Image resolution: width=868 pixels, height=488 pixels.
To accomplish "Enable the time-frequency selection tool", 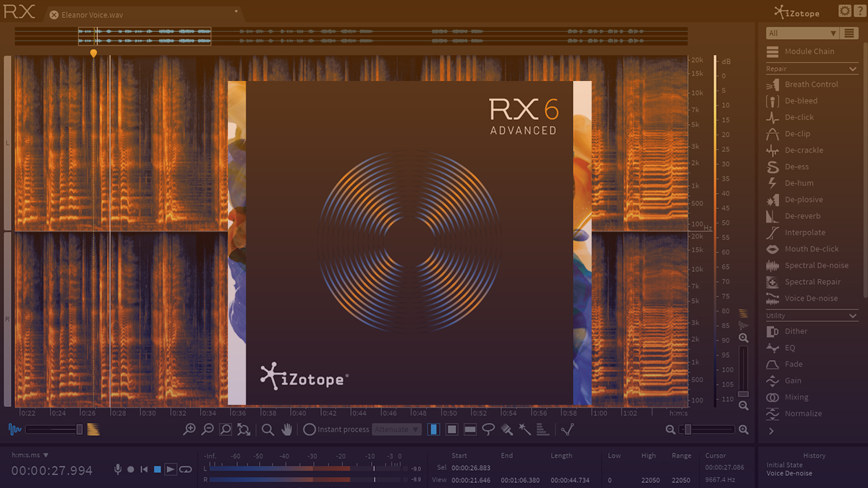I will 451,429.
